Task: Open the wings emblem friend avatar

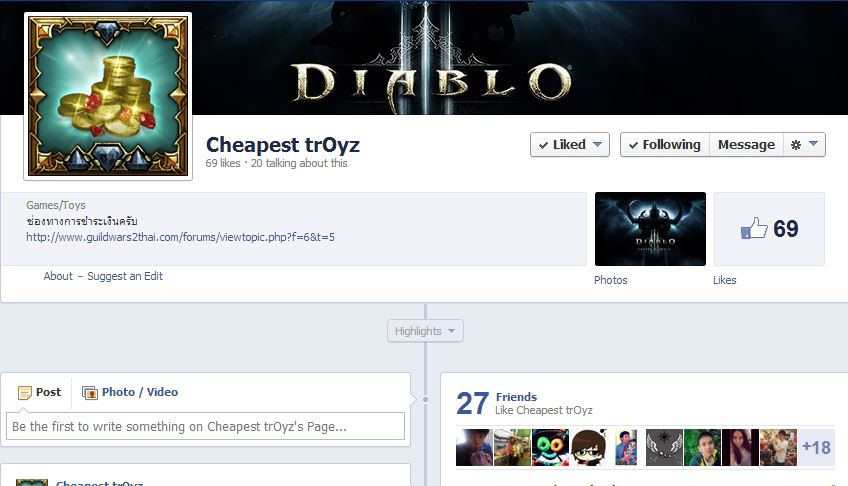Action: [x=664, y=448]
